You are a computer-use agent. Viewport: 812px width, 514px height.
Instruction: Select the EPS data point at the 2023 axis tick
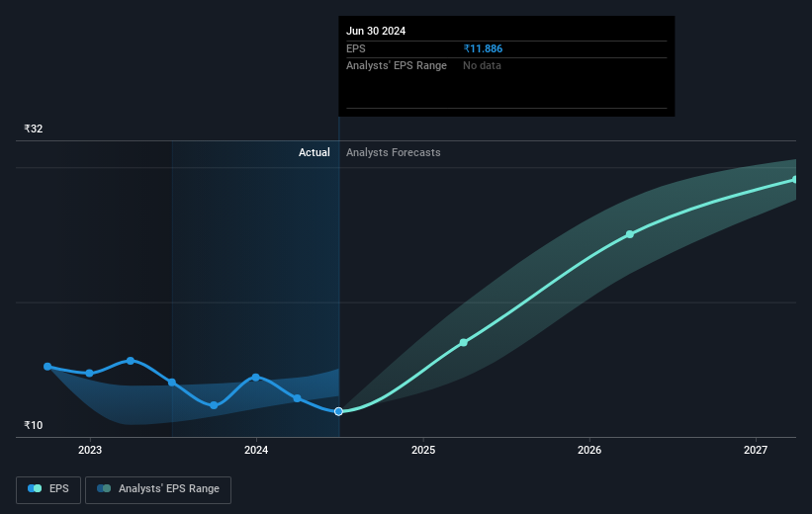pyautogui.click(x=90, y=374)
